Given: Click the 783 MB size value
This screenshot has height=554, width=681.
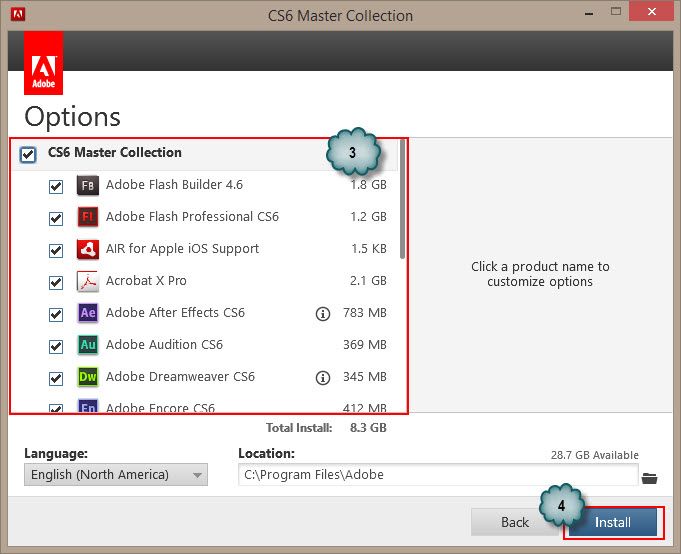Looking at the screenshot, I should 365,313.
